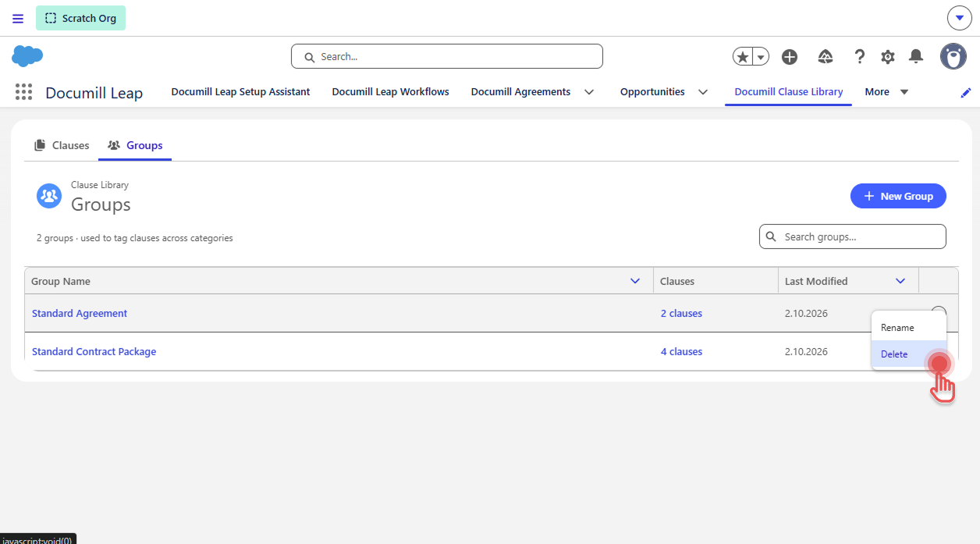Click the pencil icon to edit navigation

[x=966, y=92]
